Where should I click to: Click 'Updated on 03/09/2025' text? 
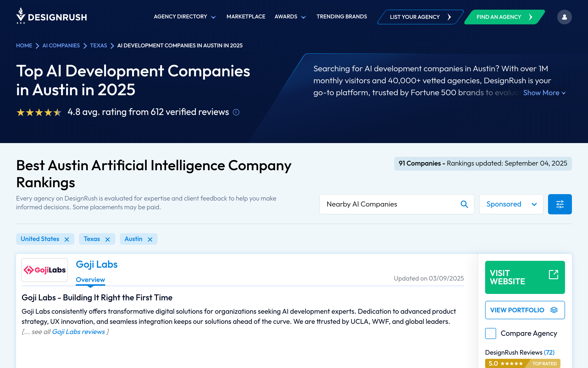pos(429,279)
